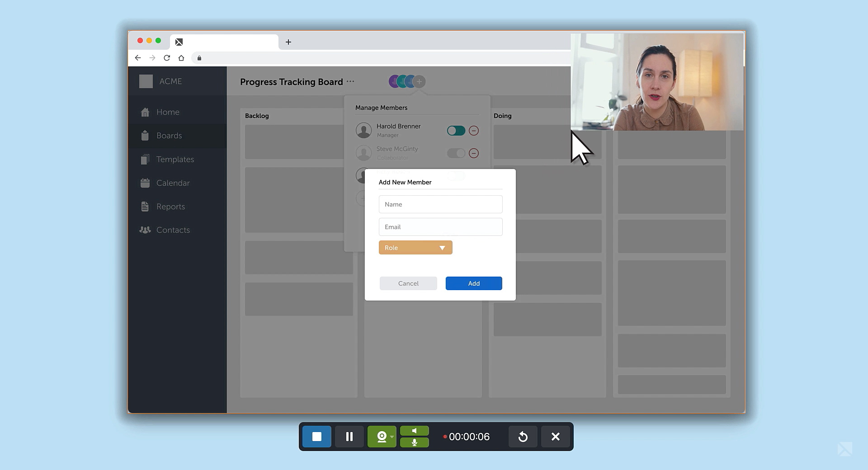Screen dimensions: 868x470
Task: Open a new browser tab
Action: coord(288,42)
